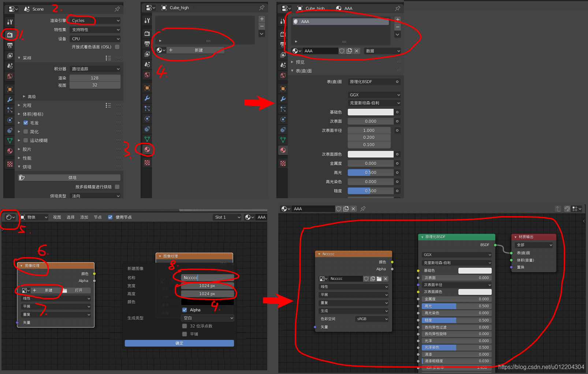Open Tool properties tab in Scene panel

(10, 22)
